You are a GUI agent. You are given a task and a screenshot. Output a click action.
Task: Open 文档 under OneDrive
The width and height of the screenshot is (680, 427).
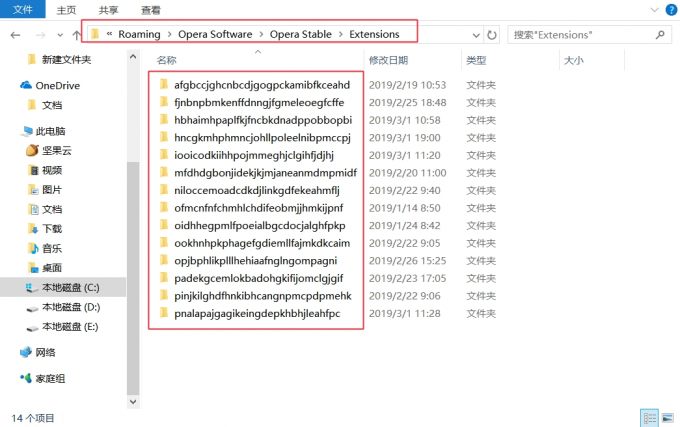pos(45,105)
